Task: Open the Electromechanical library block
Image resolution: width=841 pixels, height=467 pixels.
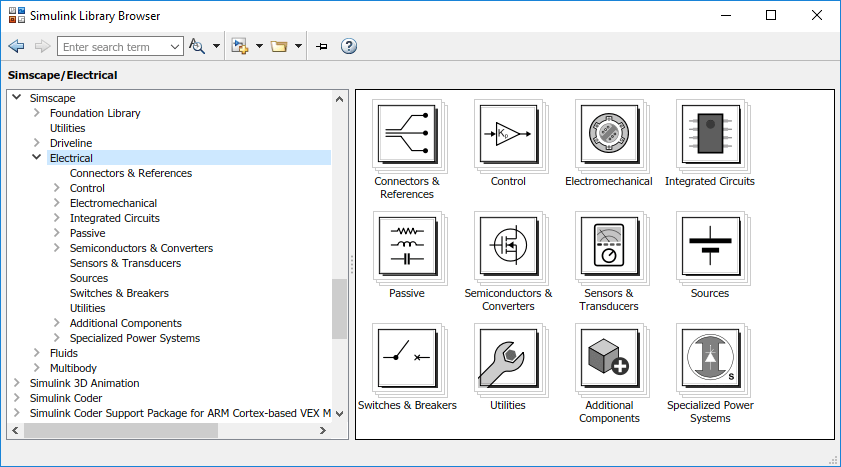Action: pos(608,136)
